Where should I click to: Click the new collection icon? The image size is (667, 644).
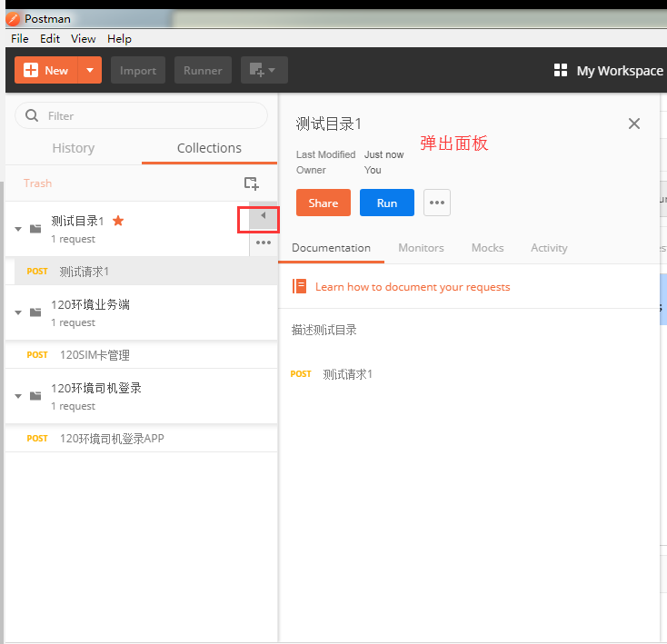[251, 183]
